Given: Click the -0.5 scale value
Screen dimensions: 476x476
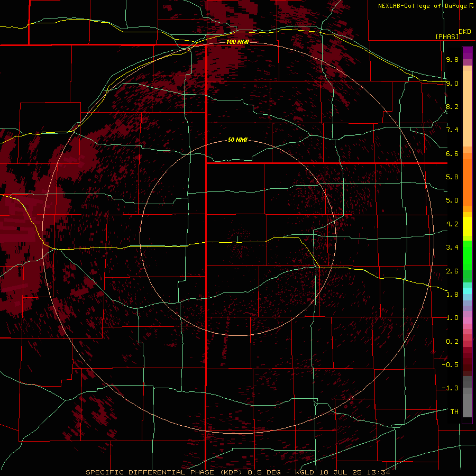Looking at the screenshot, I should click(450, 365).
